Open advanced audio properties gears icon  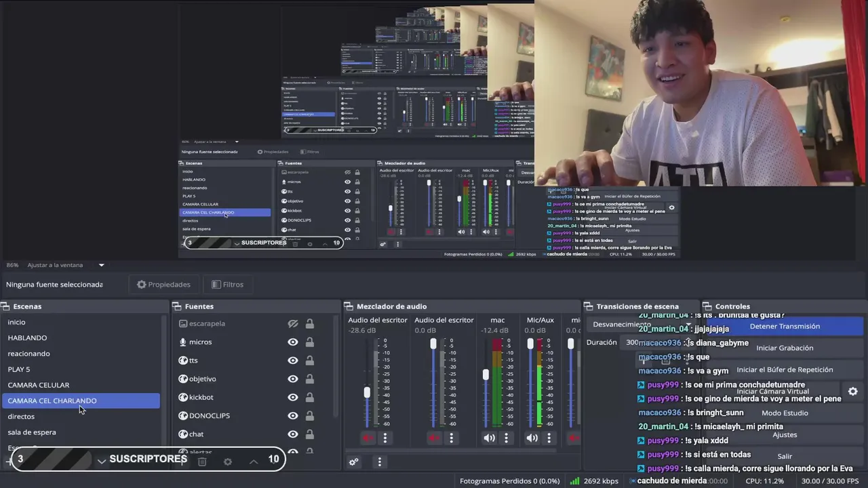353,462
